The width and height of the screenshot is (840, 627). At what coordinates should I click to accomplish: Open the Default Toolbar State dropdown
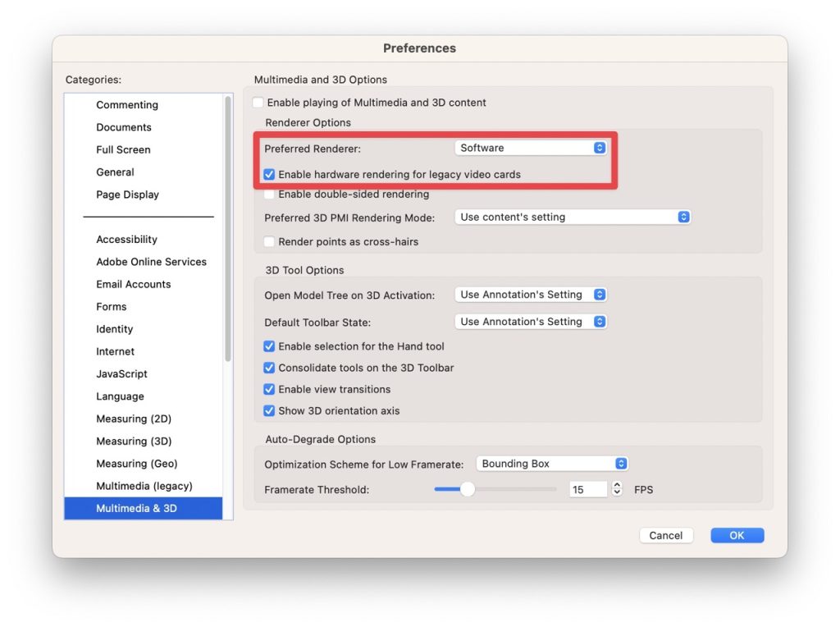[x=531, y=321]
